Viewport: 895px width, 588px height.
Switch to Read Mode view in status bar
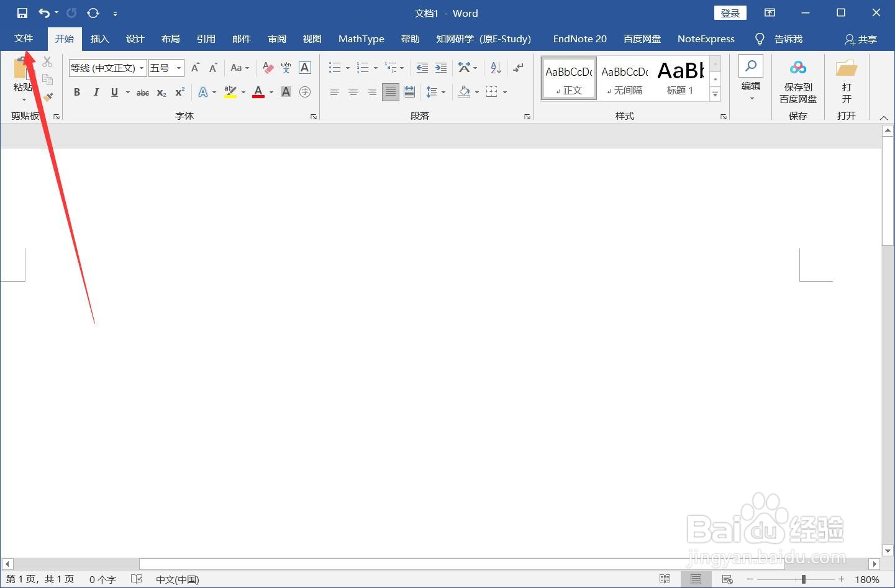pos(665,579)
